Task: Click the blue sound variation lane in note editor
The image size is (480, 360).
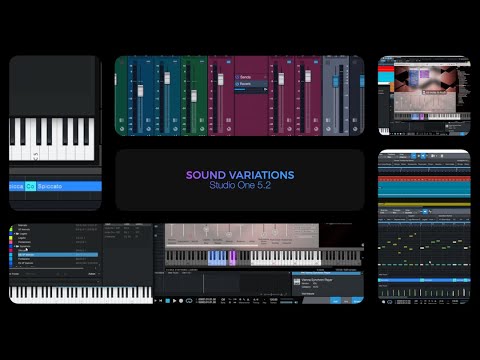Action: click(x=424, y=280)
